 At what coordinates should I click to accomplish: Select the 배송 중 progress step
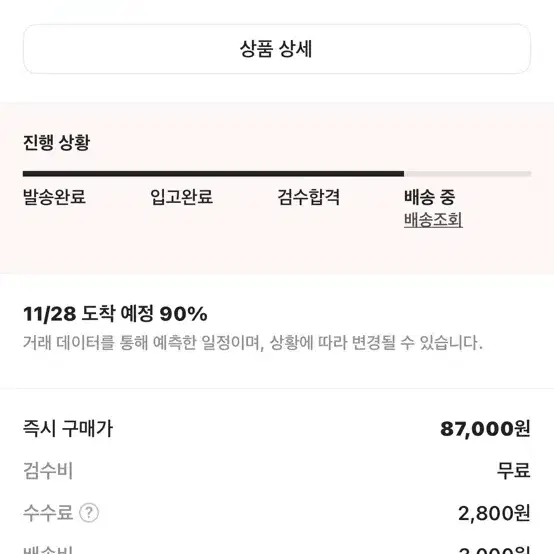430,197
